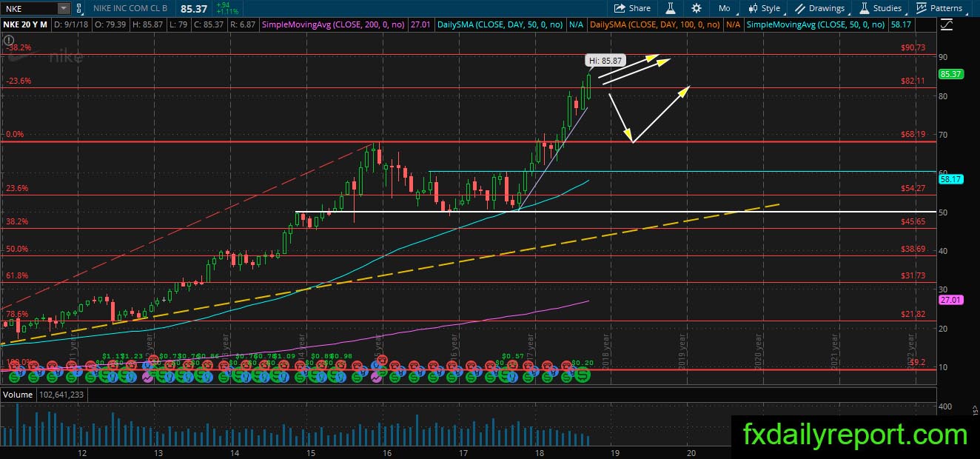Screen dimensions: 980x459
Task: Click the large green dividend icon marked $0.20
Action: click(583, 375)
